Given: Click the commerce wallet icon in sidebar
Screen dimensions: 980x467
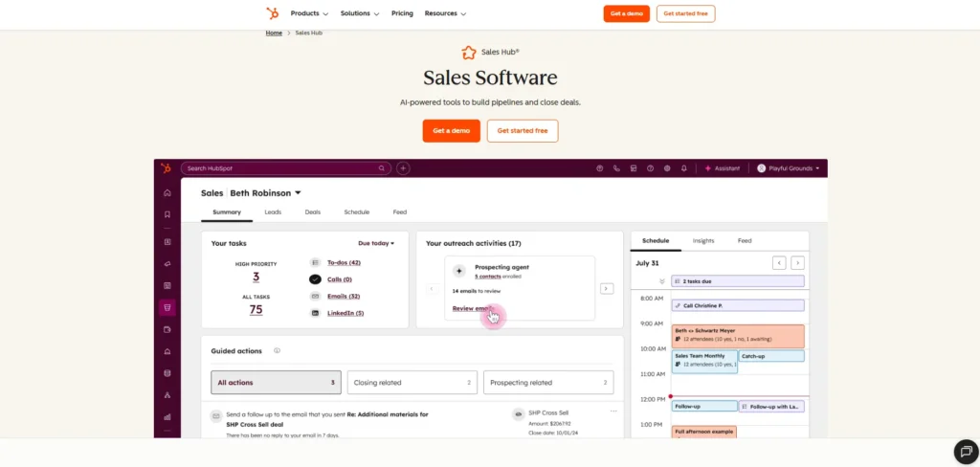Looking at the screenshot, I should point(167,329).
